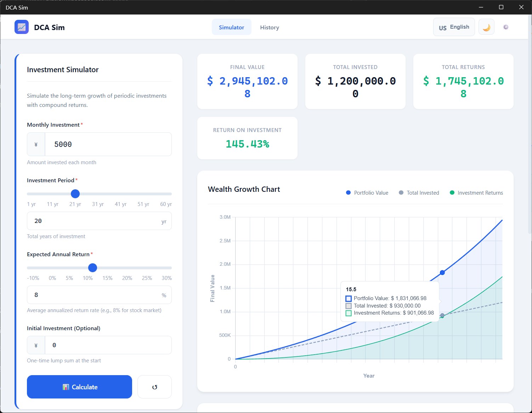Click the blue Portfolio Value data point
532x413 pixels.
[442, 273]
